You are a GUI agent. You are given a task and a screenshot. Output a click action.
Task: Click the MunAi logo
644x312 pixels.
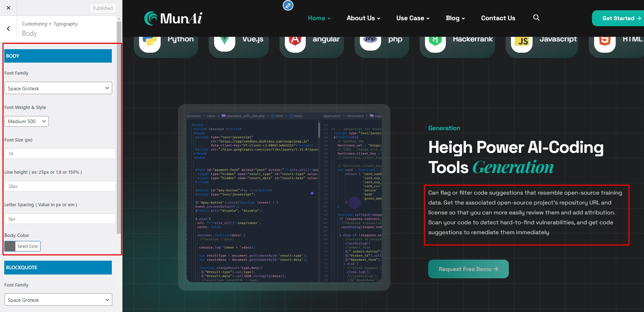[x=173, y=18]
